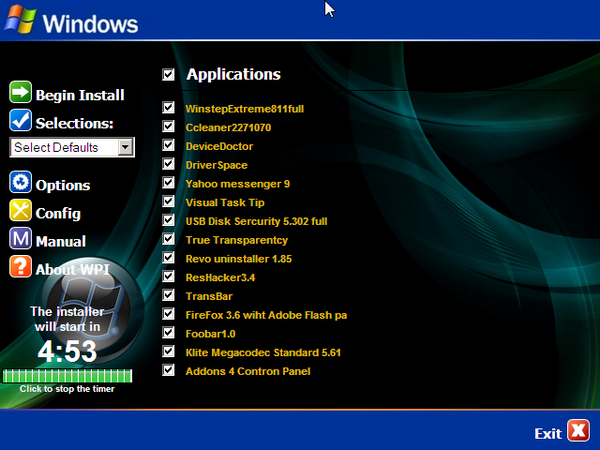600x450 pixels.
Task: Click the Manual label
Action: pyautogui.click(x=60, y=241)
